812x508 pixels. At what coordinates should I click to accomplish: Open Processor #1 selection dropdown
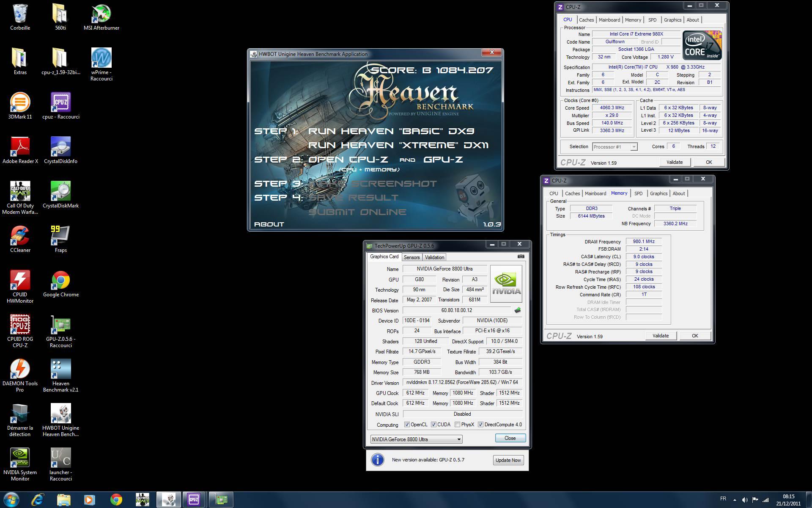[614, 147]
